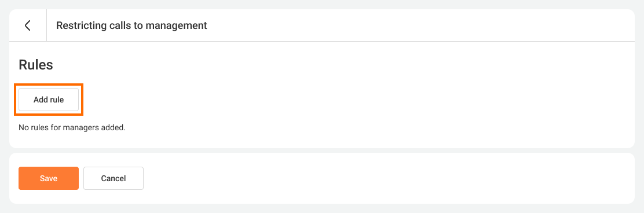Return to previous page via back arrow
Viewport: 644px width, 213px height.
pyautogui.click(x=28, y=25)
